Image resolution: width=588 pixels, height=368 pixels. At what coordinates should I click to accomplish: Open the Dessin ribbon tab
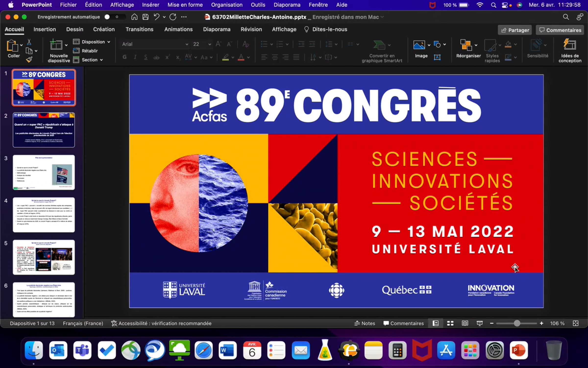pyautogui.click(x=75, y=29)
